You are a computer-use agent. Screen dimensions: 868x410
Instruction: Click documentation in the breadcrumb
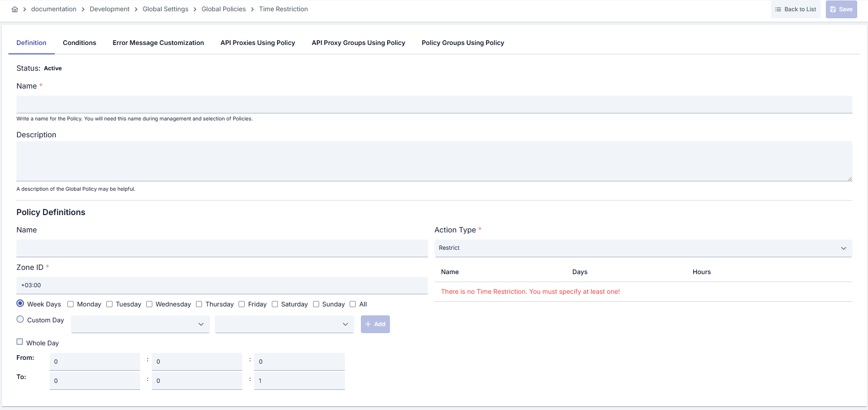click(x=54, y=9)
